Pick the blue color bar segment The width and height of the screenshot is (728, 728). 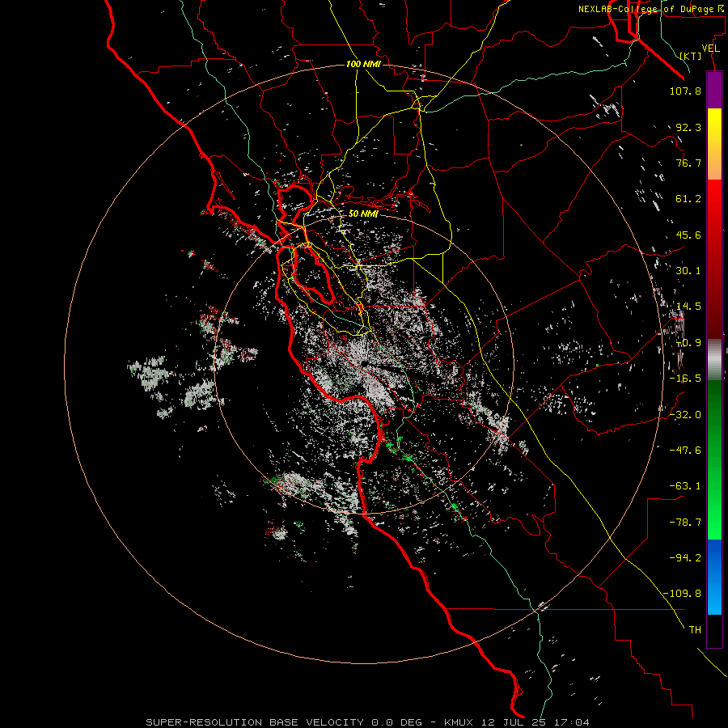point(714,577)
